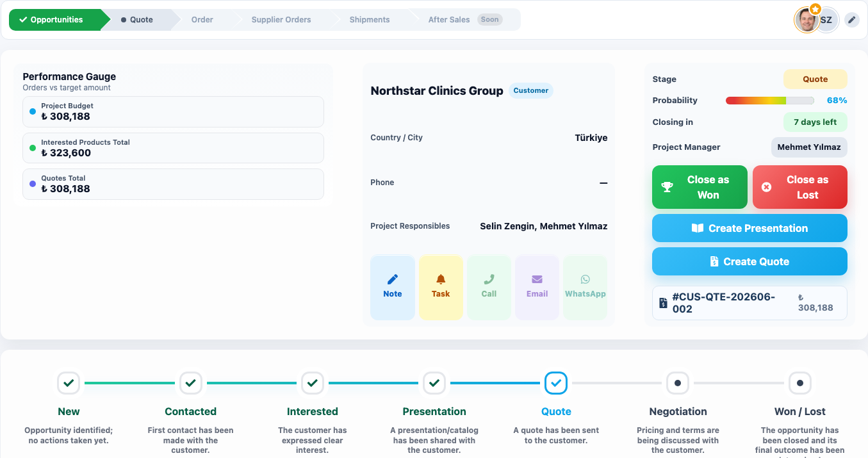The width and height of the screenshot is (868, 458).
Task: Click the Close as Won button
Action: [700, 187]
